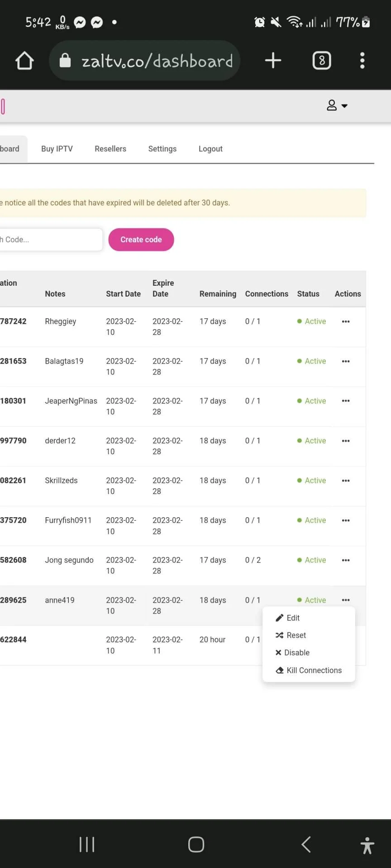The height and width of the screenshot is (868, 391).
Task: Close actions menu for anne419 row
Action: 346,600
